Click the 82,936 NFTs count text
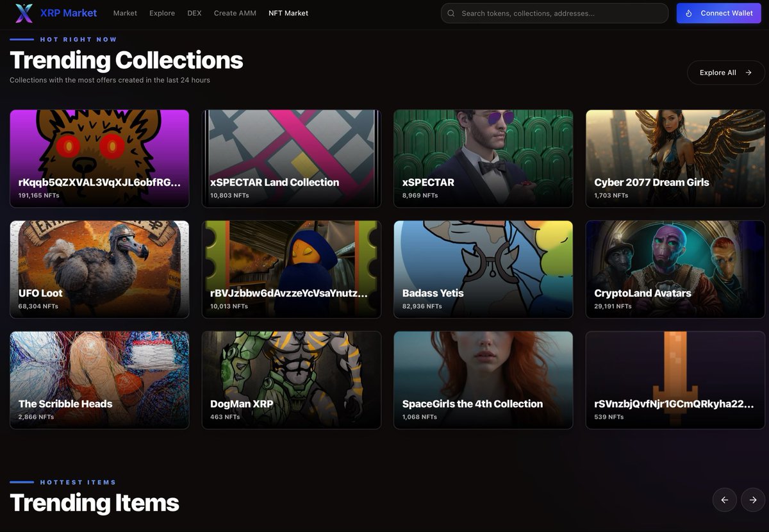Screen dimensions: 769x532 [422, 306]
